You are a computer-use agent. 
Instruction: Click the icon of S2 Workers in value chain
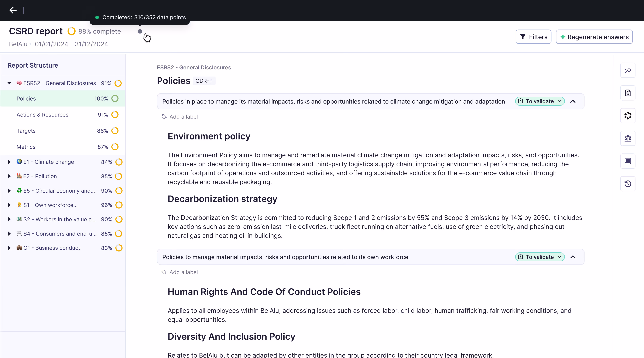pyautogui.click(x=19, y=219)
